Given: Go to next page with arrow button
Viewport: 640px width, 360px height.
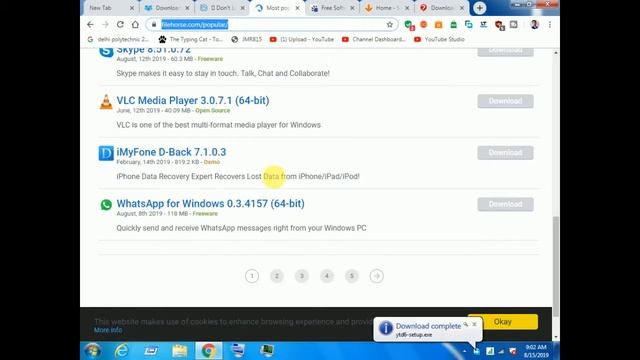Looking at the screenshot, I should [x=376, y=276].
